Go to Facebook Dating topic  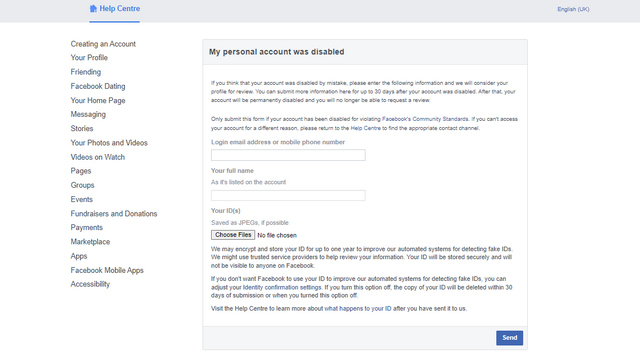pos(98,86)
